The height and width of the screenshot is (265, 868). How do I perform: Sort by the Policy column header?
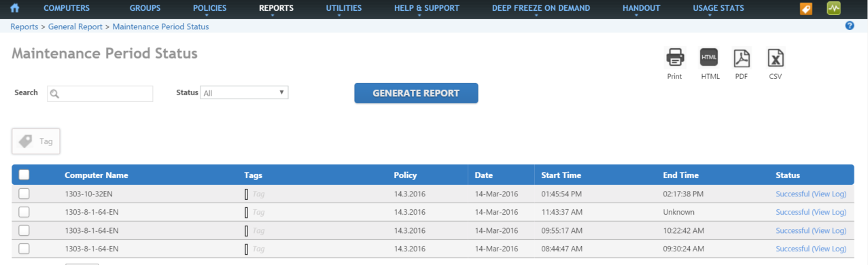click(x=405, y=175)
